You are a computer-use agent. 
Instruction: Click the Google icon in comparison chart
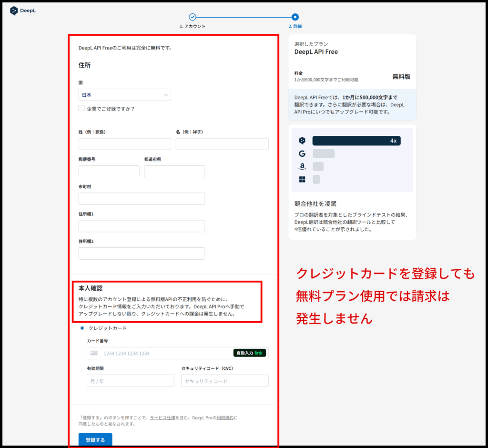302,153
